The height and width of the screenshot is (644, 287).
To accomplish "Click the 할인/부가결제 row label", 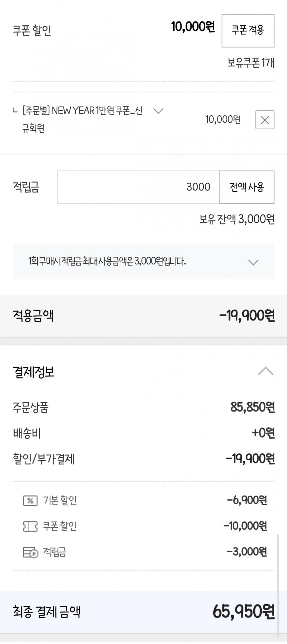I will [44, 459].
